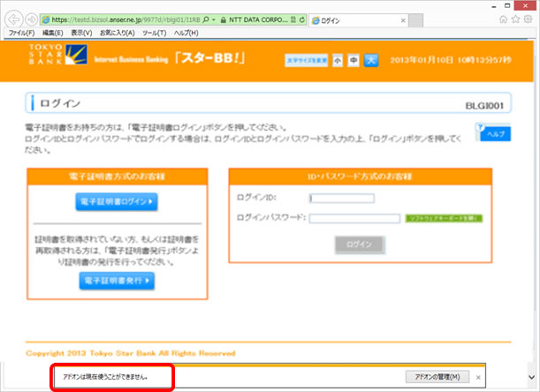
Task: Click the Home icon
Action: pos(503,19)
